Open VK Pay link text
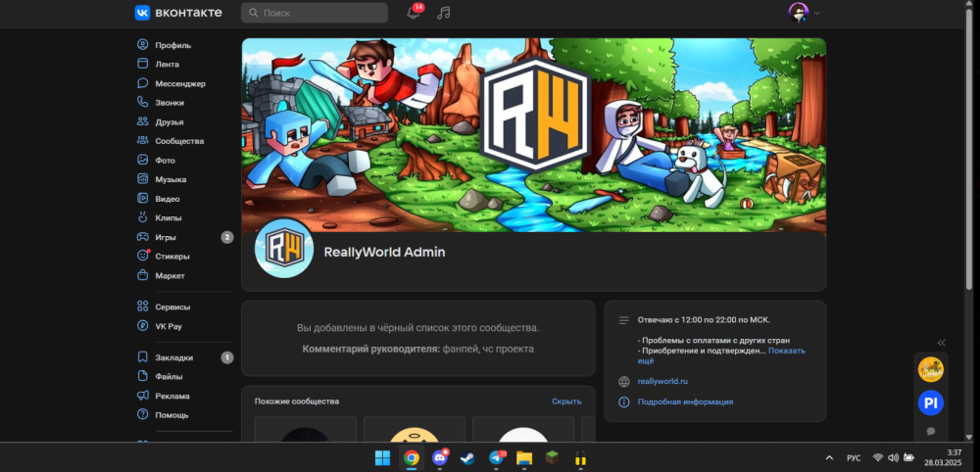The width and height of the screenshot is (980, 472). tap(169, 326)
